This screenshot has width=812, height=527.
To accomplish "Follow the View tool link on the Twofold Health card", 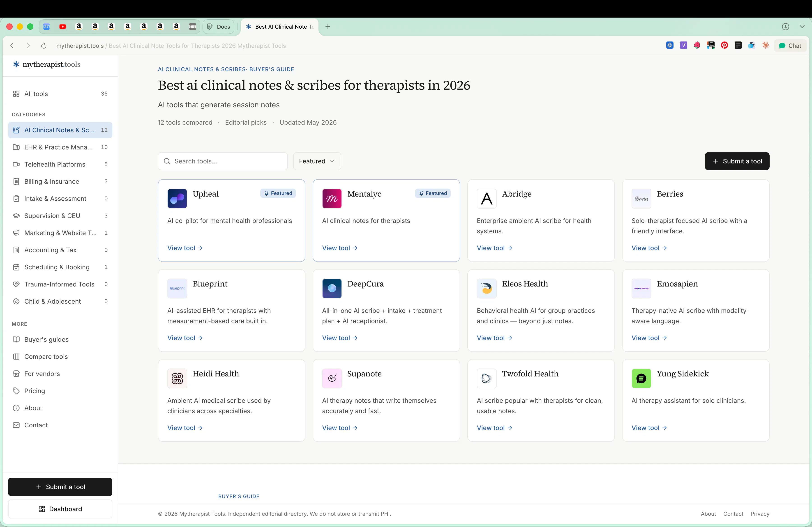I will [x=494, y=428].
